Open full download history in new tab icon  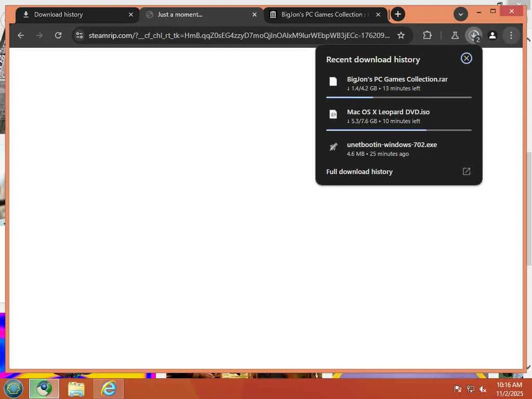(466, 171)
